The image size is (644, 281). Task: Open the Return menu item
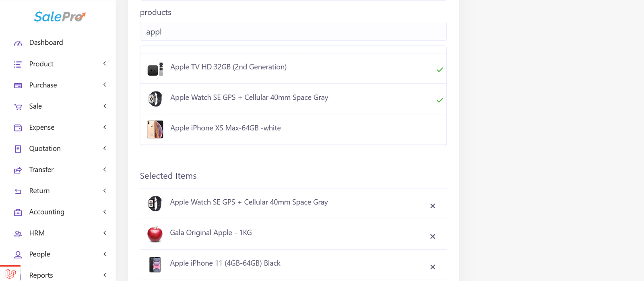click(39, 191)
